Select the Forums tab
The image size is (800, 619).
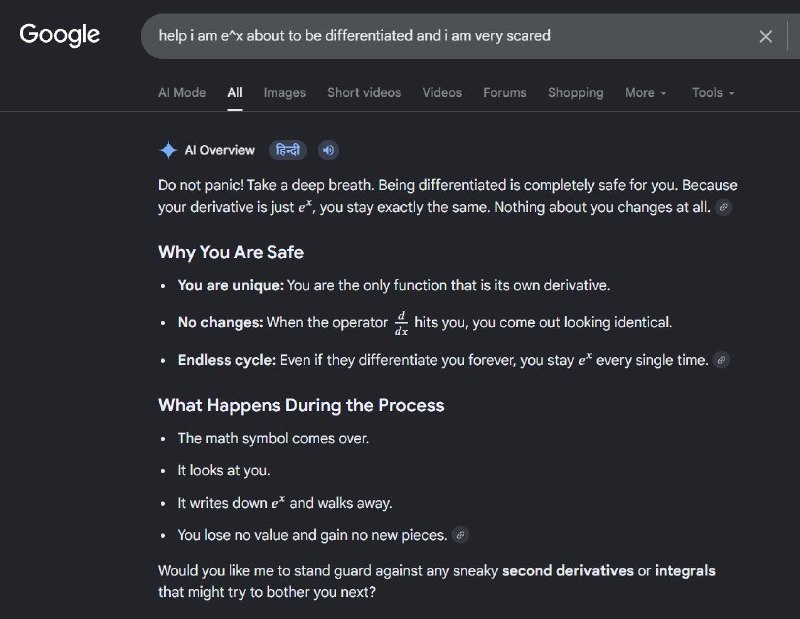(x=505, y=93)
